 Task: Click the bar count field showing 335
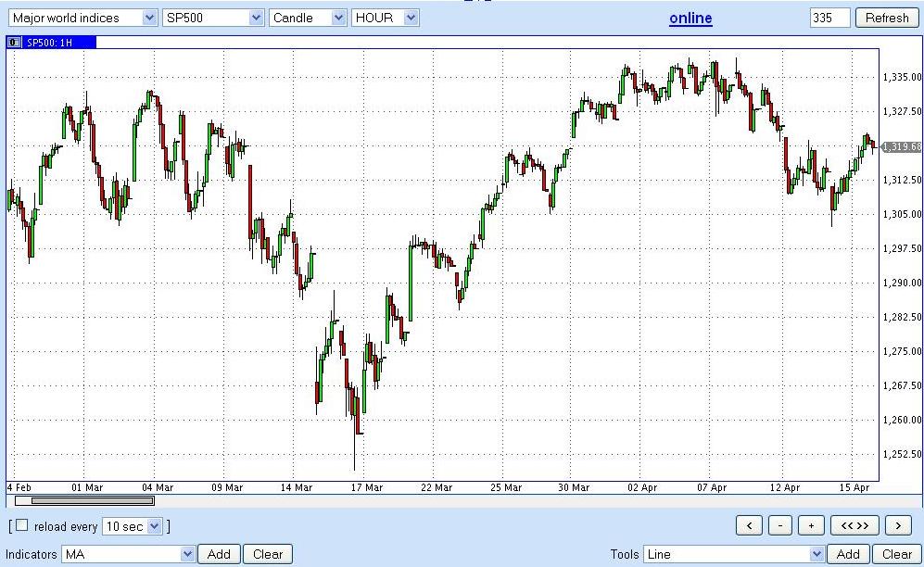click(829, 18)
